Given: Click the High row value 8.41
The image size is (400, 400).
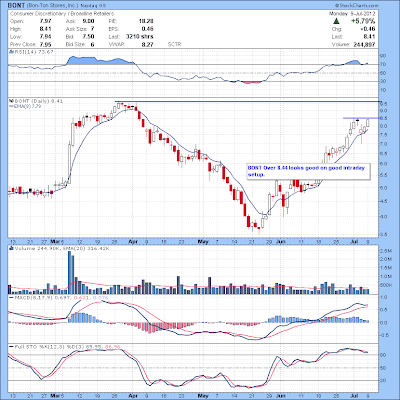Looking at the screenshot, I should pyautogui.click(x=45, y=29).
